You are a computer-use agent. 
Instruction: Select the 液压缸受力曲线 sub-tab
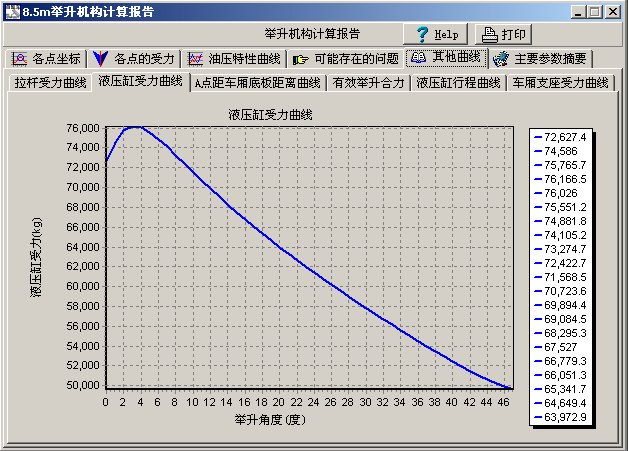pyautogui.click(x=141, y=81)
